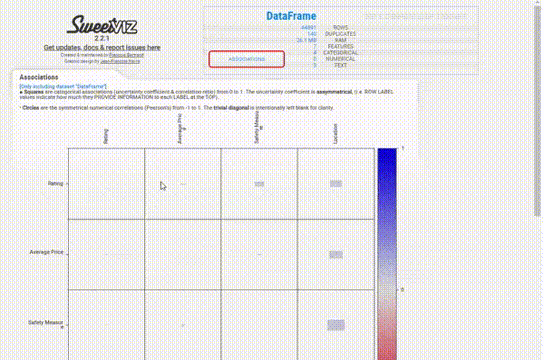Viewport: 544px width, 360px height.
Task: Click the ROWS count in DataFrame summary
Action: pyautogui.click(x=309, y=27)
